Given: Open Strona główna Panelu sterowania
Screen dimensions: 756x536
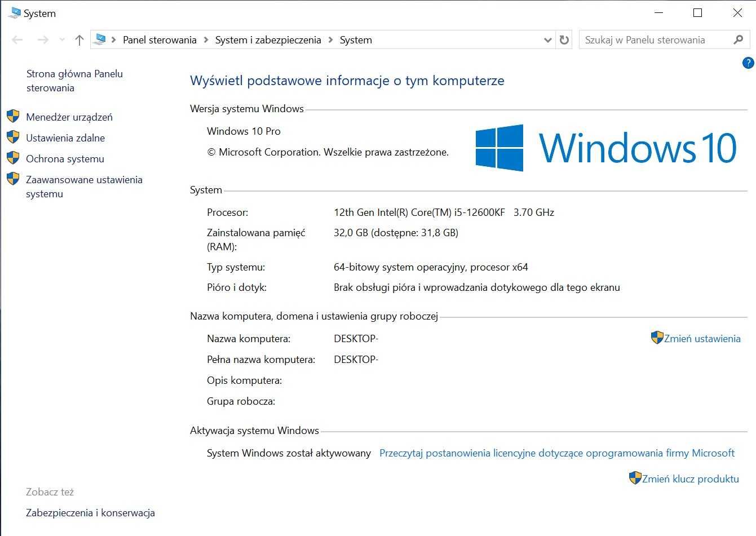Looking at the screenshot, I should pos(74,81).
